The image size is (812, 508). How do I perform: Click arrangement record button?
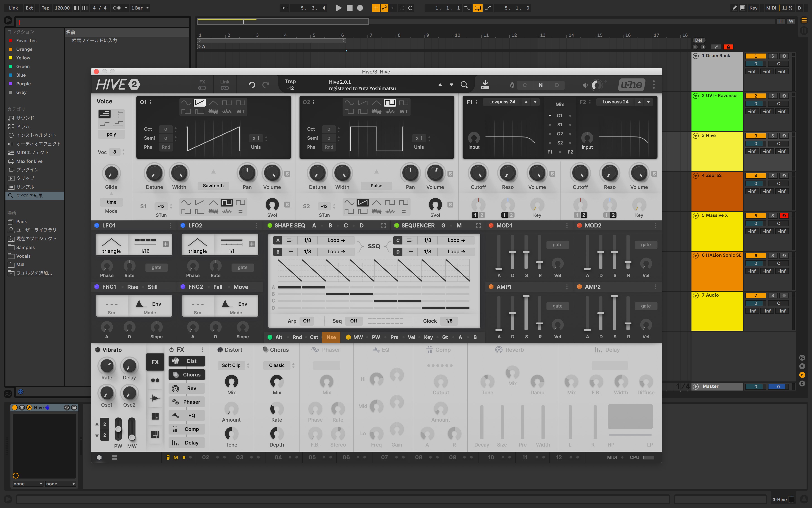pos(360,8)
